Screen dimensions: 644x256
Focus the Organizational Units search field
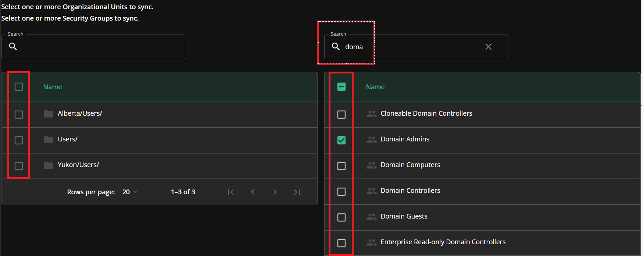(93, 47)
